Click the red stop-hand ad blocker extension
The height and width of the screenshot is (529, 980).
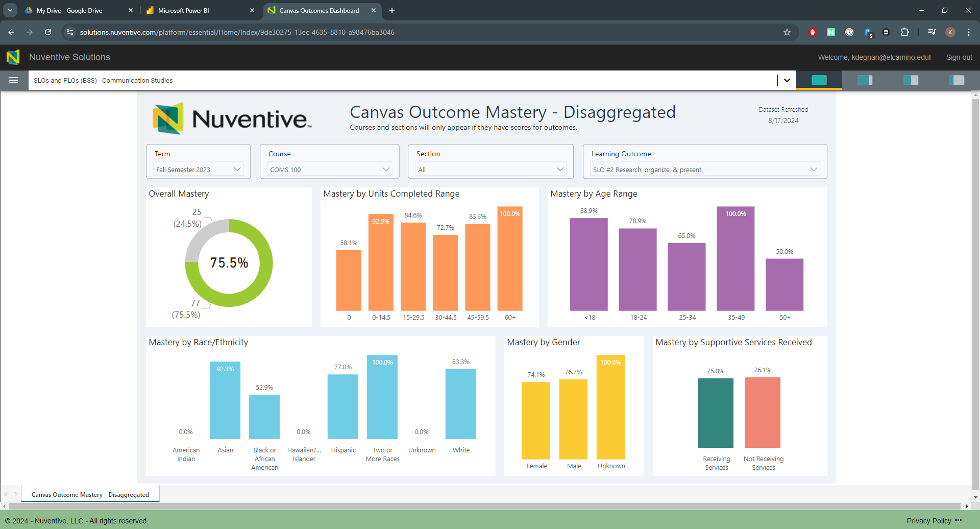click(813, 32)
